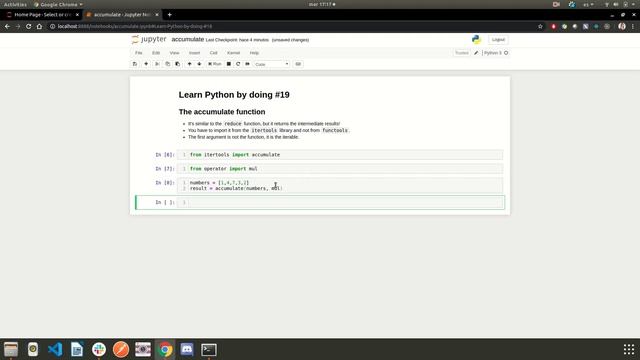Image resolution: width=640 pixels, height=360 pixels.
Task: Save notebook with the save and checkpoint icon
Action: point(135,64)
